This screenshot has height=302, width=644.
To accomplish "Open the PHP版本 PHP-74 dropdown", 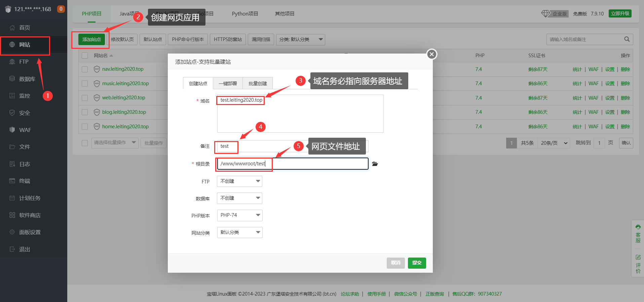I will coord(239,215).
